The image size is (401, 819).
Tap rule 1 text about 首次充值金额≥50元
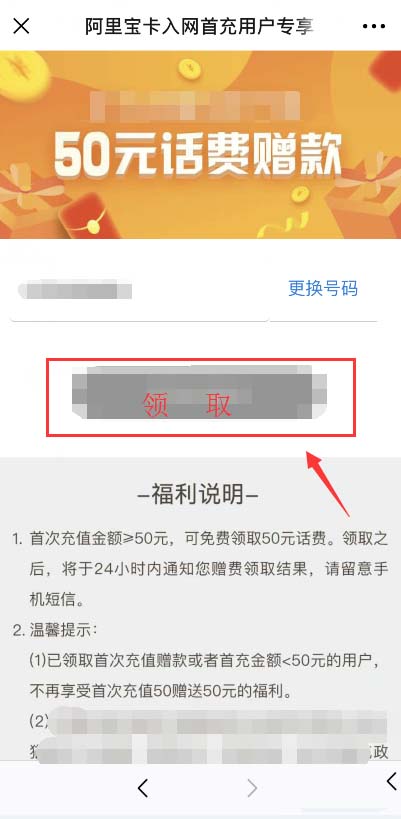coord(200,570)
